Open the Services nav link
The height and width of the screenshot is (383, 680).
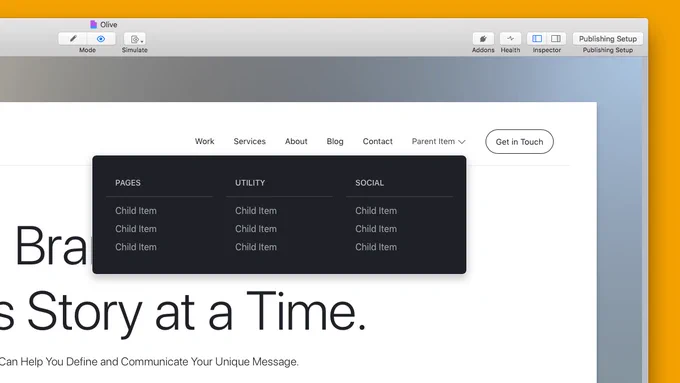[249, 141]
